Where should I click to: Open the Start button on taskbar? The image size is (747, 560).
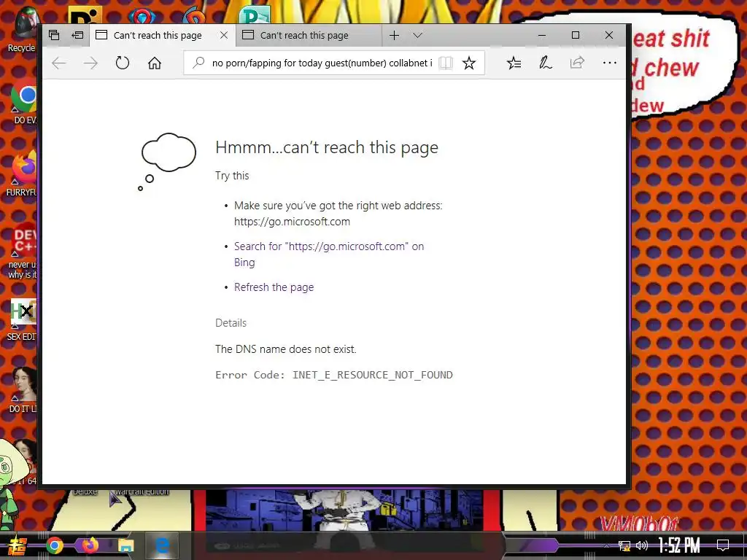pyautogui.click(x=18, y=545)
